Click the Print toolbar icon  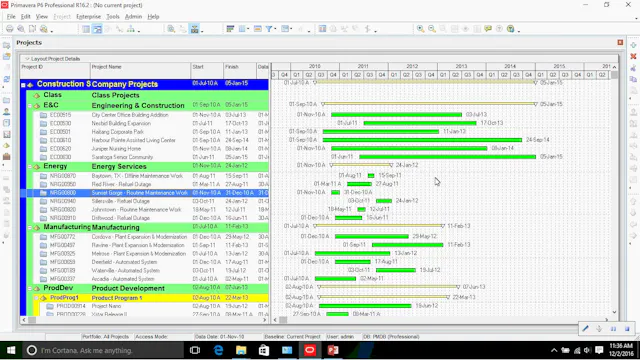9,29
